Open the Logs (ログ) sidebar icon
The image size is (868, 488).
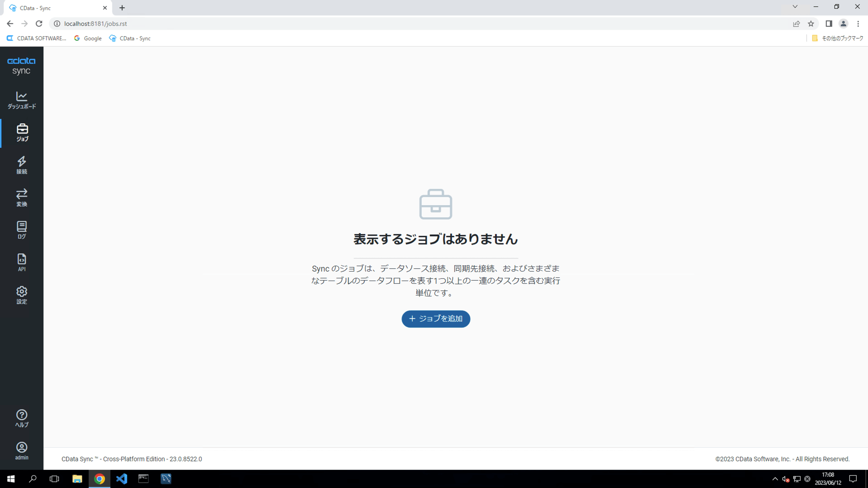click(x=22, y=230)
